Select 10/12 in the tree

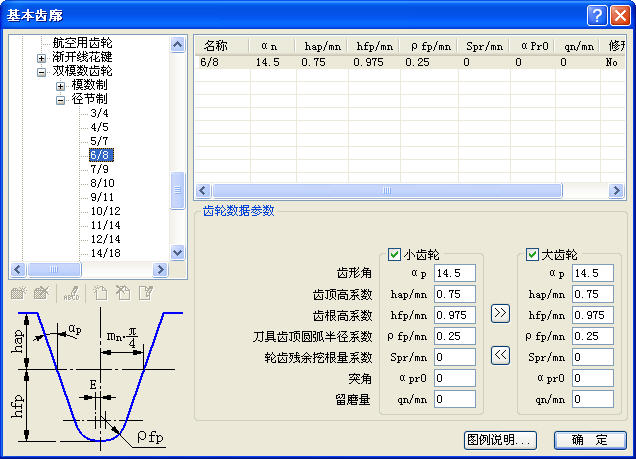click(105, 211)
